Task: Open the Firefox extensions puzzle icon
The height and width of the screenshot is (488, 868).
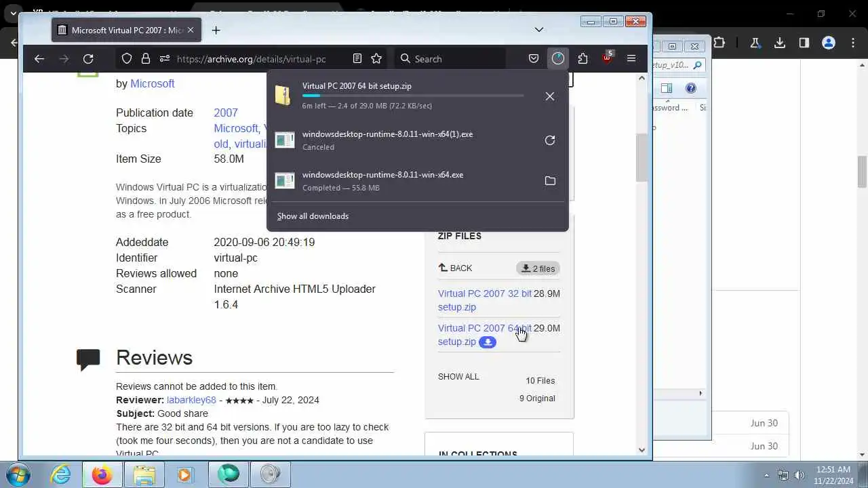Action: pos(583,59)
